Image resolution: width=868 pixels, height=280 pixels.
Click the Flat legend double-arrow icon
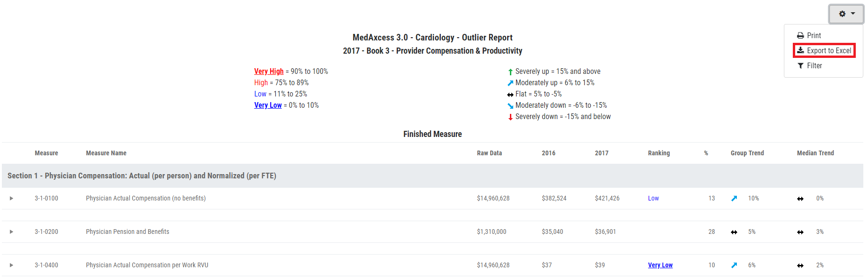510,95
